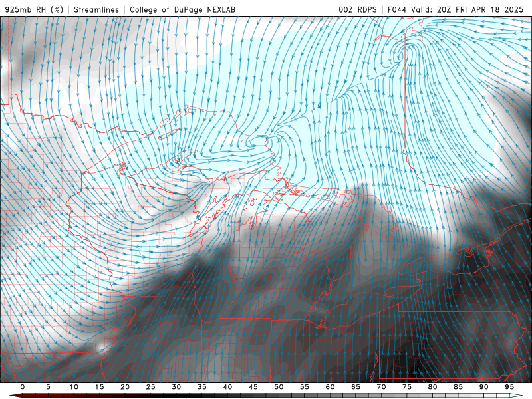Click the colorbar value '5'
This screenshot has height=399, width=532.
(48, 387)
